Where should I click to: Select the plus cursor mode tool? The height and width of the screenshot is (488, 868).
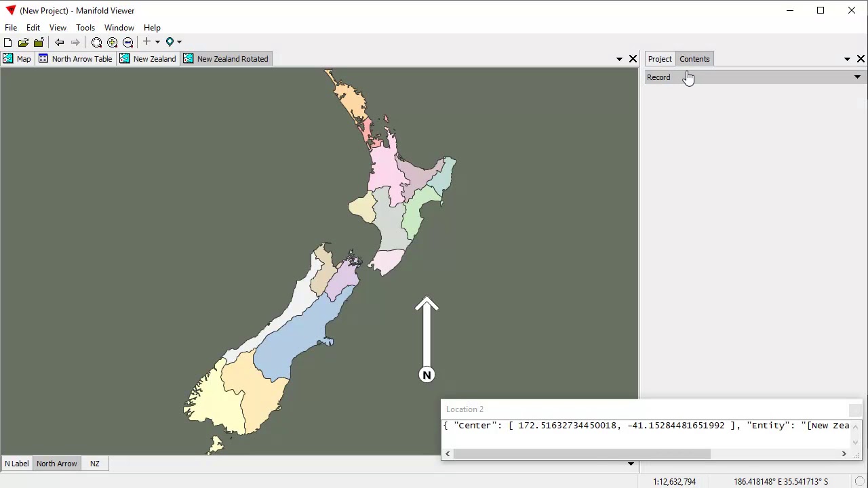coord(146,42)
